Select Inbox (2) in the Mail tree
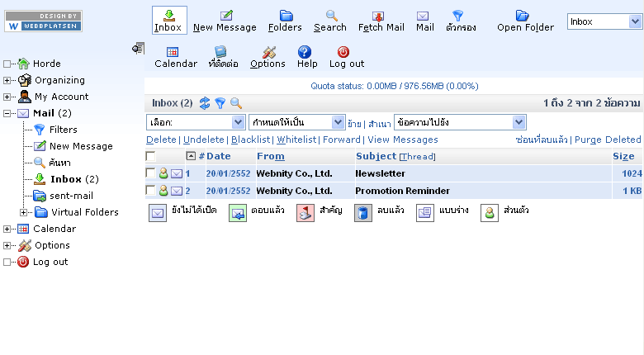Image resolution: width=644 pixels, height=355 pixels. click(74, 179)
